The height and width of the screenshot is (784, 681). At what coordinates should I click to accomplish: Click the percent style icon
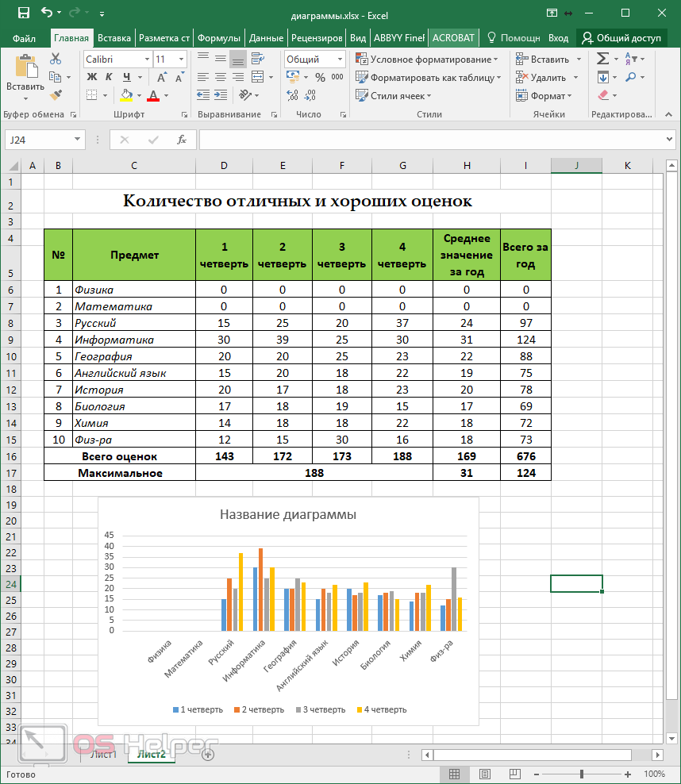[x=320, y=78]
